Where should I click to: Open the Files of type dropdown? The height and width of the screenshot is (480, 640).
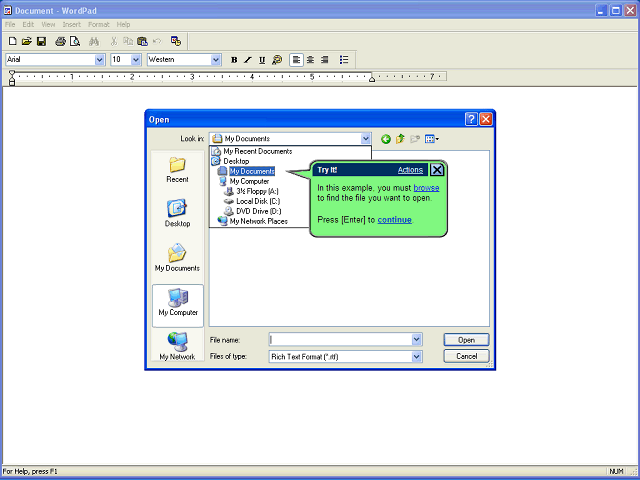point(416,357)
